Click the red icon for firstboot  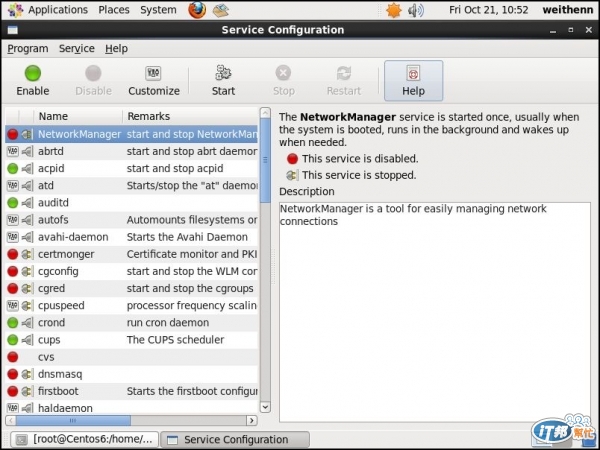tap(13, 391)
